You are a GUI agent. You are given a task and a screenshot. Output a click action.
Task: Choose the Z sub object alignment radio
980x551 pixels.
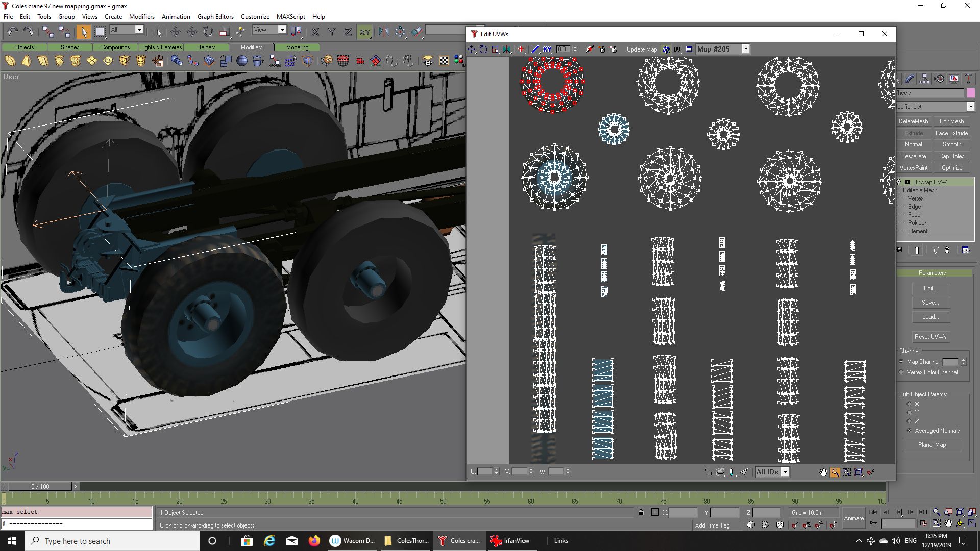(909, 421)
